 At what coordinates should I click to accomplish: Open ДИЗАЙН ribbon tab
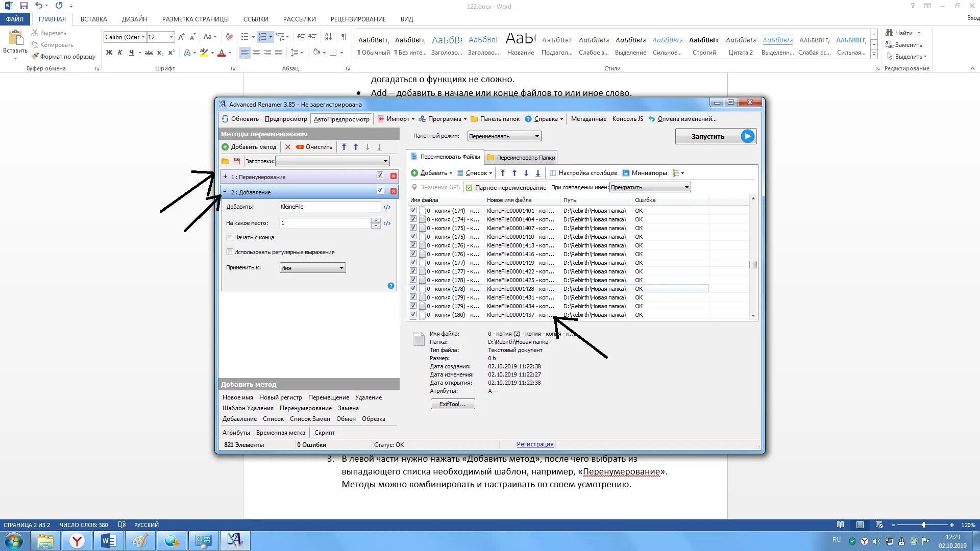[135, 19]
